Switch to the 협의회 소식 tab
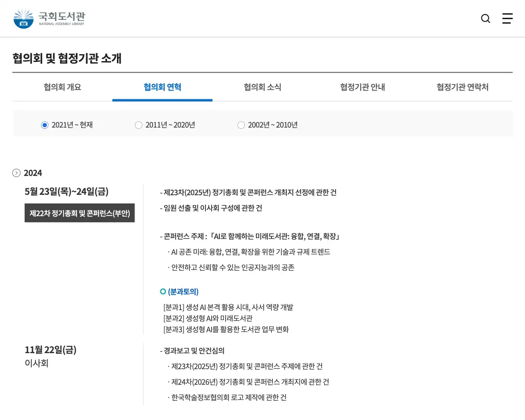The height and width of the screenshot is (420, 525). click(262, 87)
